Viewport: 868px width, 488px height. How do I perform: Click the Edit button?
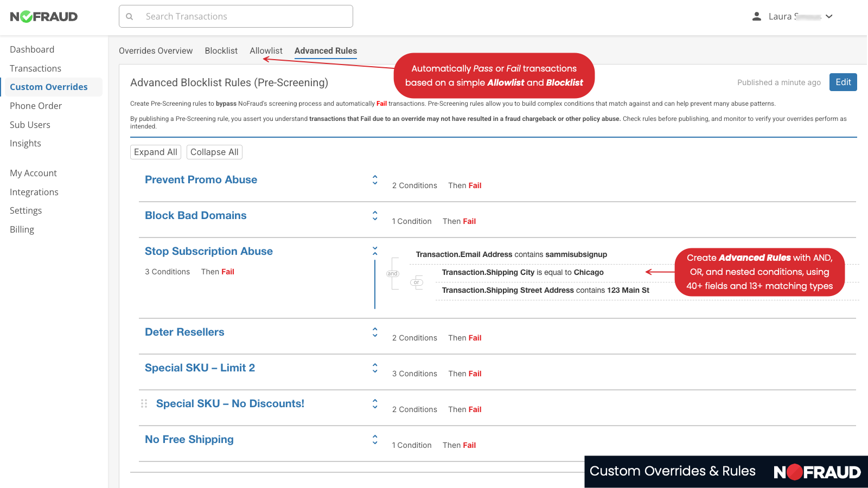(843, 82)
